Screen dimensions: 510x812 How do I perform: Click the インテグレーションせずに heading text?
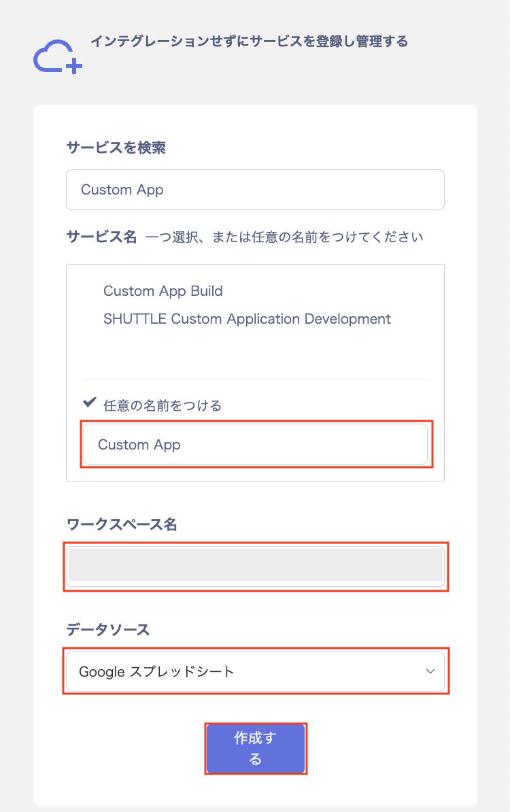(249, 41)
